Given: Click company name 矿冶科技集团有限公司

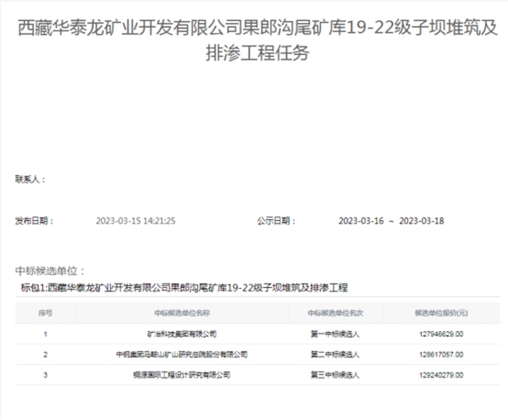Looking at the screenshot, I should click(x=182, y=334).
